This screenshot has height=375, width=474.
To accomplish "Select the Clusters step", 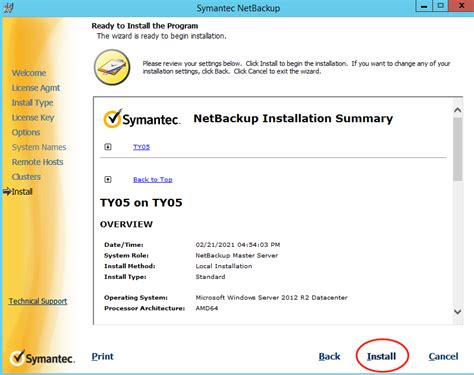I will [26, 177].
